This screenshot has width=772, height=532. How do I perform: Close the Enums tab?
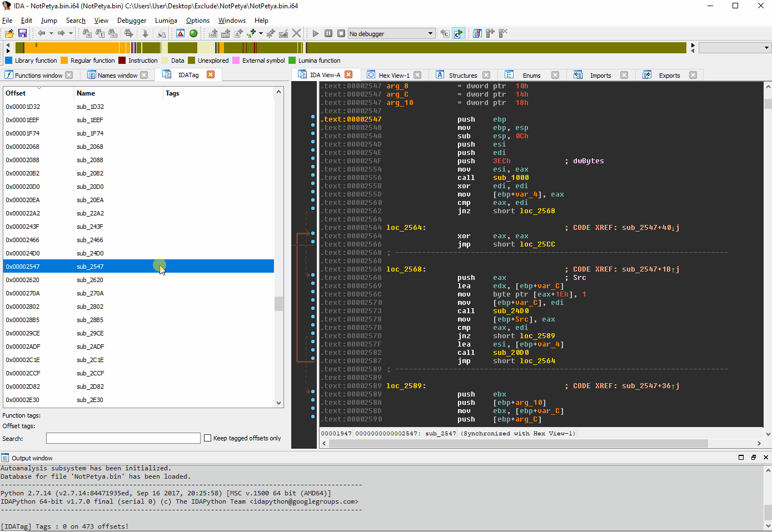pos(555,75)
